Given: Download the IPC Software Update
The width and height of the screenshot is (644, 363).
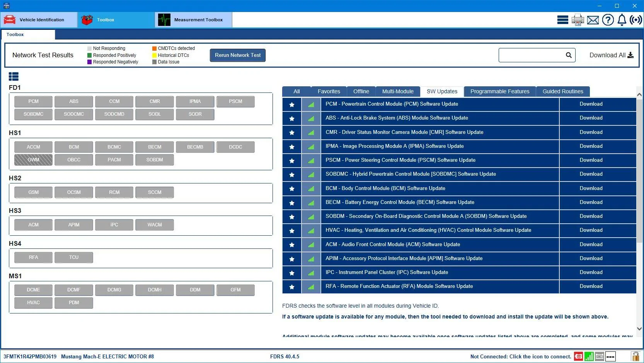Looking at the screenshot, I should (x=591, y=272).
